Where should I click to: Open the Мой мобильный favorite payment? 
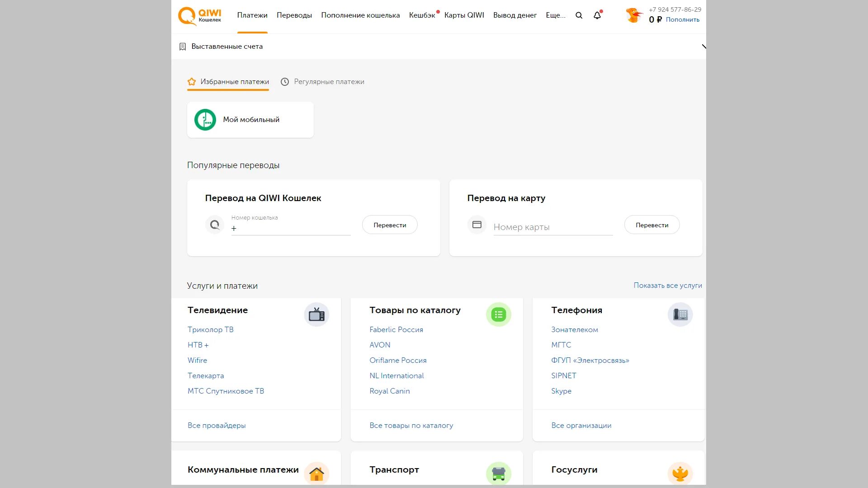click(x=250, y=120)
